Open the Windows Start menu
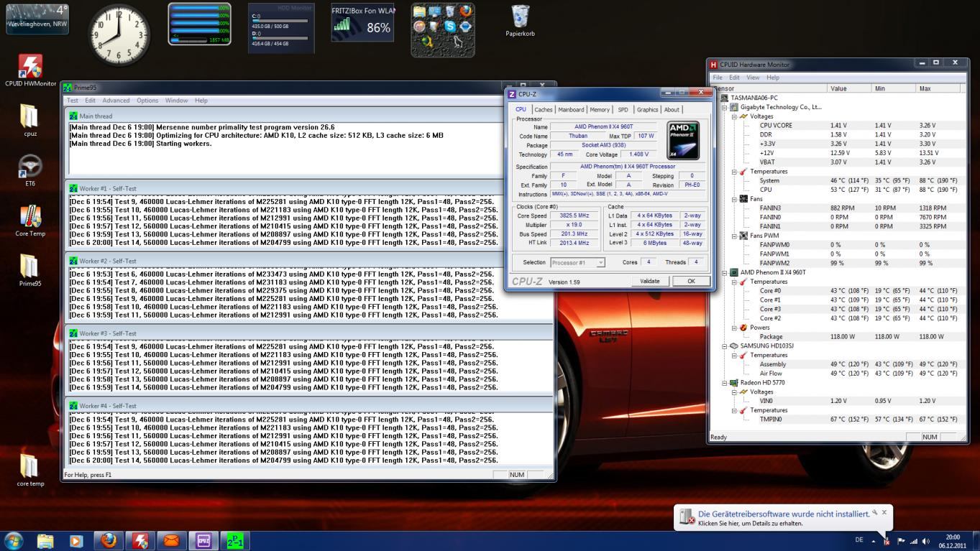 point(14,541)
